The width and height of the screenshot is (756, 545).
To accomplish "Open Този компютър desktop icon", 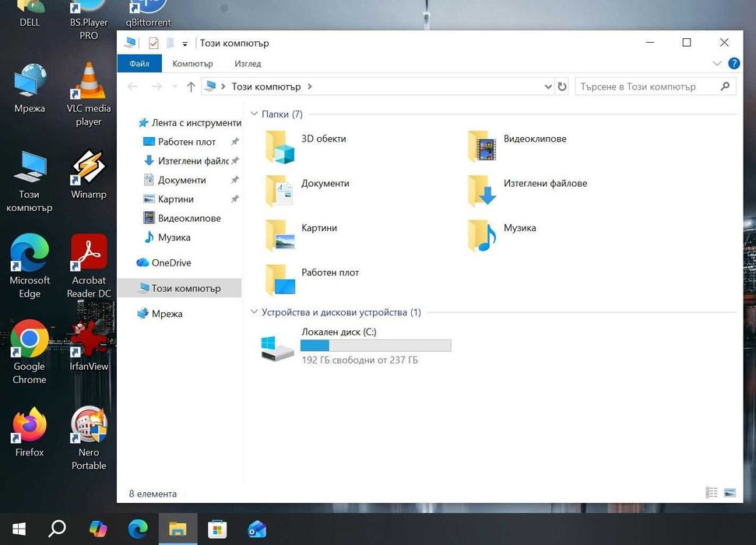I will coord(30,181).
